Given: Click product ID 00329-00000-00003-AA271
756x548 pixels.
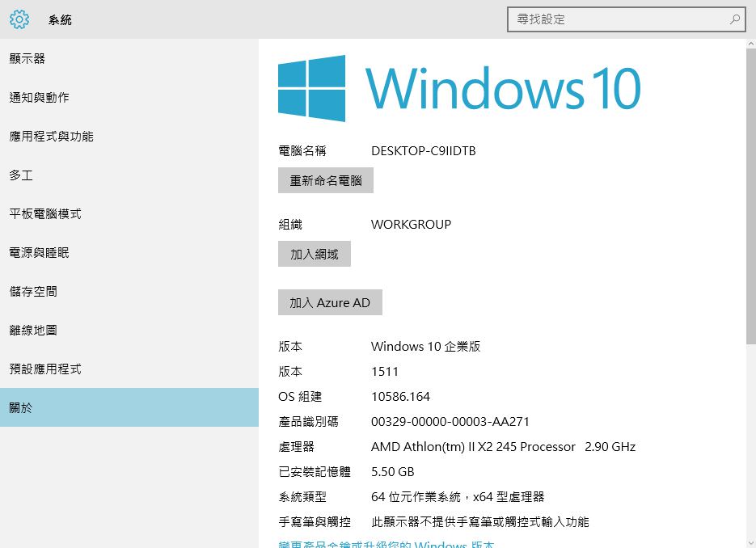Looking at the screenshot, I should pos(450,422).
